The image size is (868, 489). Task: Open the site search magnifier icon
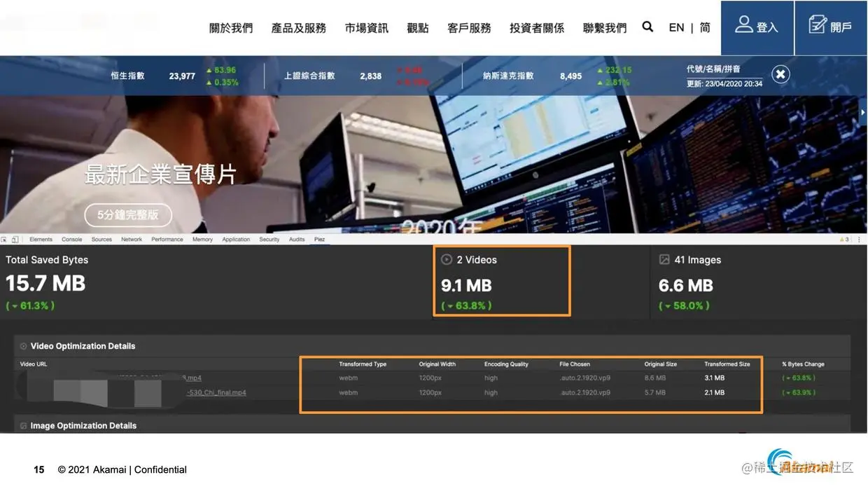pos(647,27)
